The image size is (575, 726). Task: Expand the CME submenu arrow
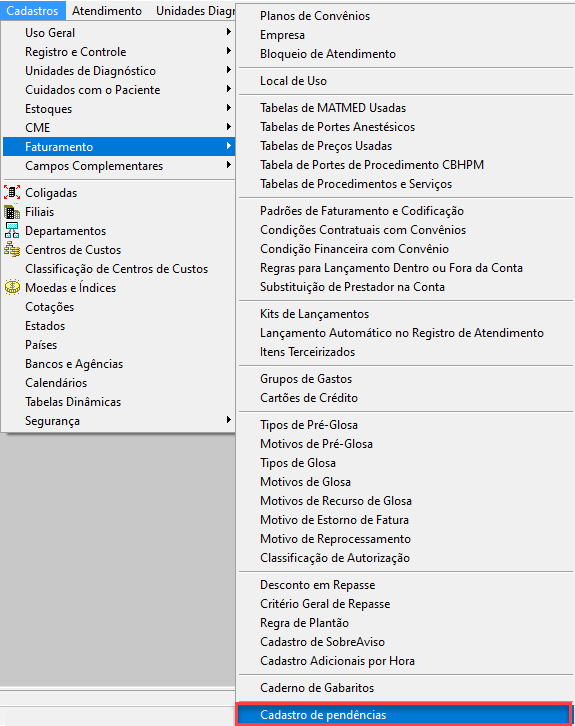tap(229, 127)
